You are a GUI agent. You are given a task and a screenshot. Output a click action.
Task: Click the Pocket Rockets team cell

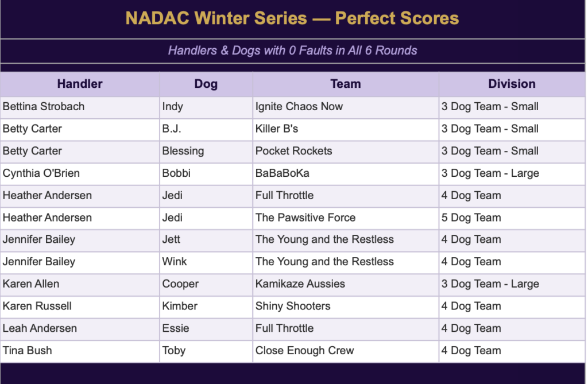(x=294, y=151)
